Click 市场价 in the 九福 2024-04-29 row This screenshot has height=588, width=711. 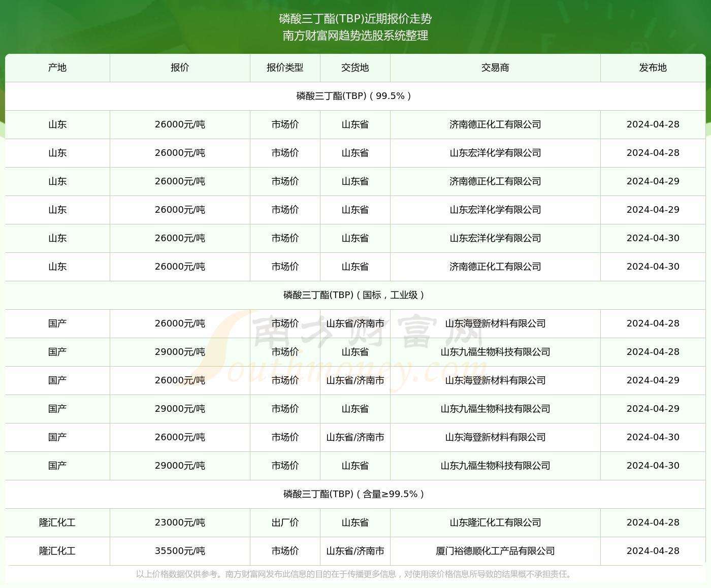click(x=285, y=409)
